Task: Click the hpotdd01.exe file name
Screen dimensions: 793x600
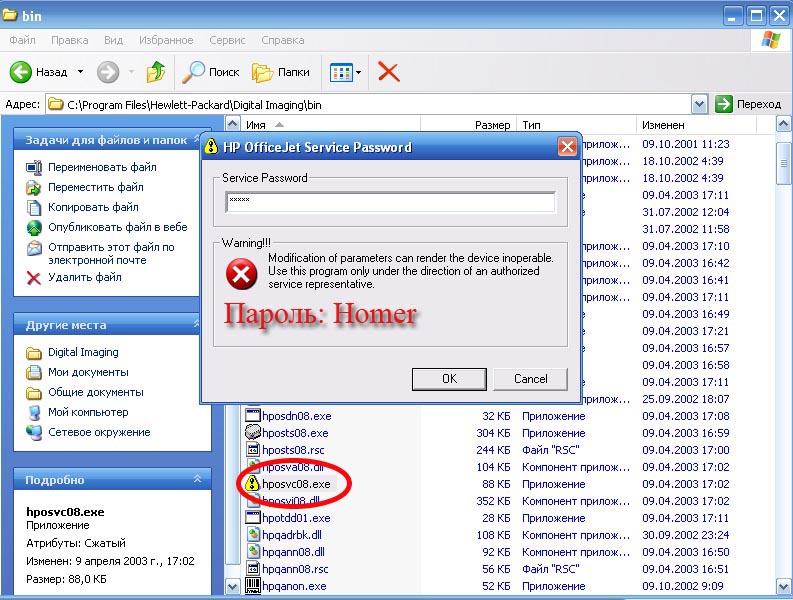Action: pyautogui.click(x=296, y=518)
